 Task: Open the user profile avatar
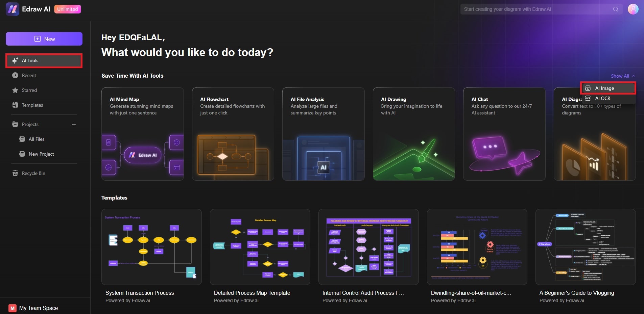pyautogui.click(x=633, y=9)
